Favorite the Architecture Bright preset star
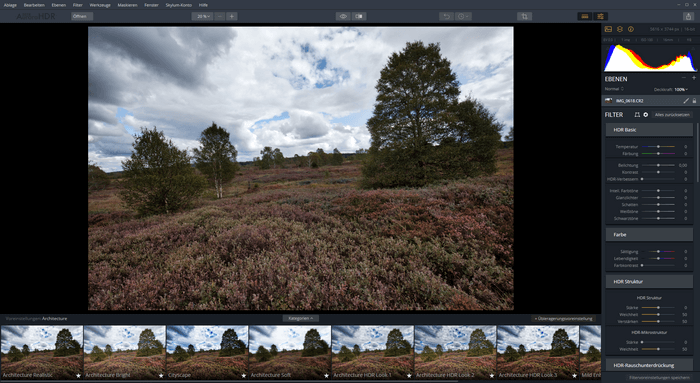The height and width of the screenshot is (383, 700). pos(161,375)
